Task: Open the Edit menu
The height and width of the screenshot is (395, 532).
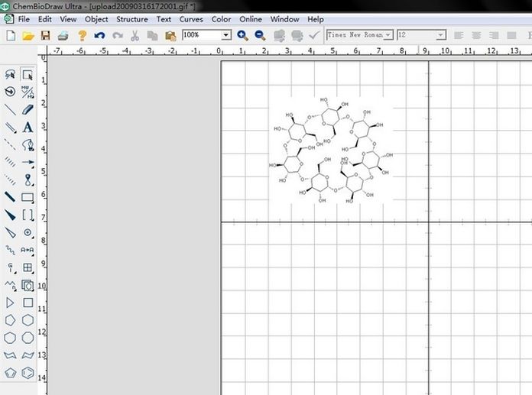Action: (x=45, y=19)
